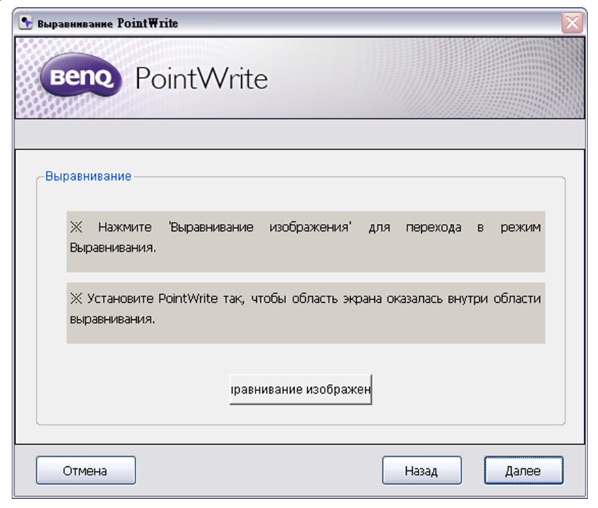The image size is (598, 508).
Task: Select the second instruction block about Установите
Action: pos(306,313)
